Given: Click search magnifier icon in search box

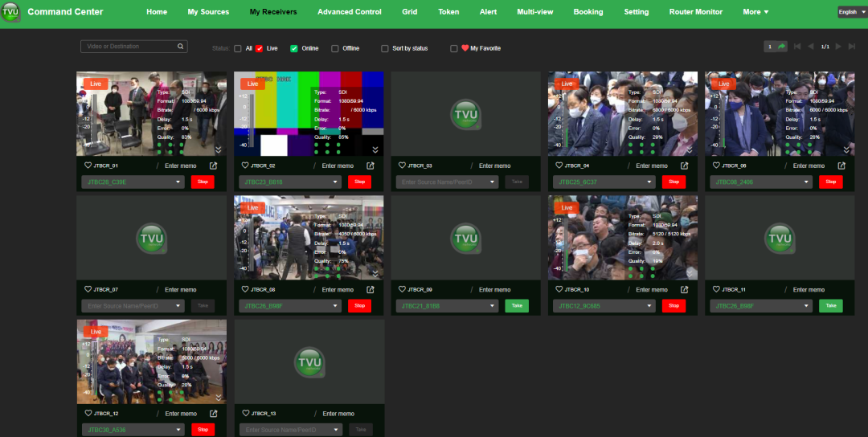Looking at the screenshot, I should pyautogui.click(x=181, y=47).
